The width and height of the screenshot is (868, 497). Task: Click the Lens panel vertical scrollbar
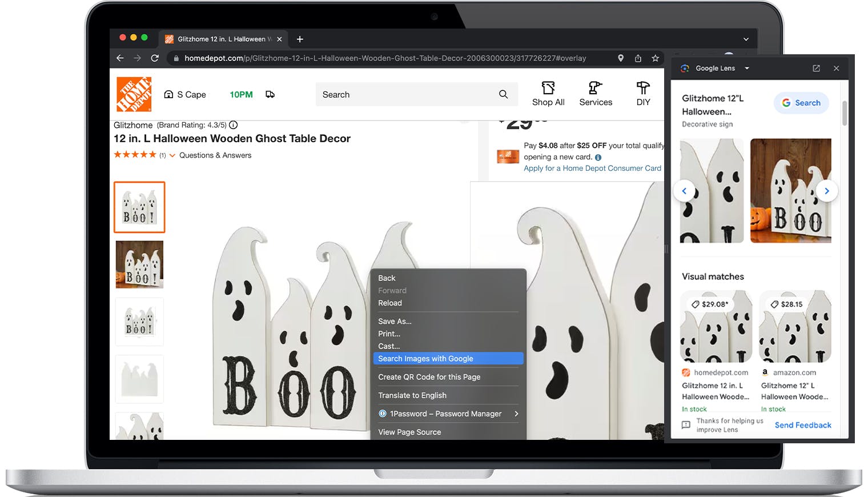(844, 113)
